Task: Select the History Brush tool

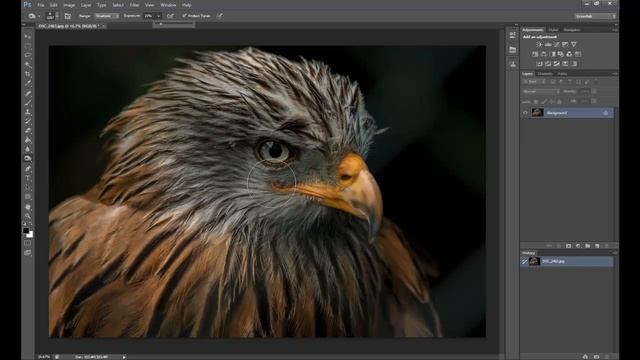Action: 28,122
